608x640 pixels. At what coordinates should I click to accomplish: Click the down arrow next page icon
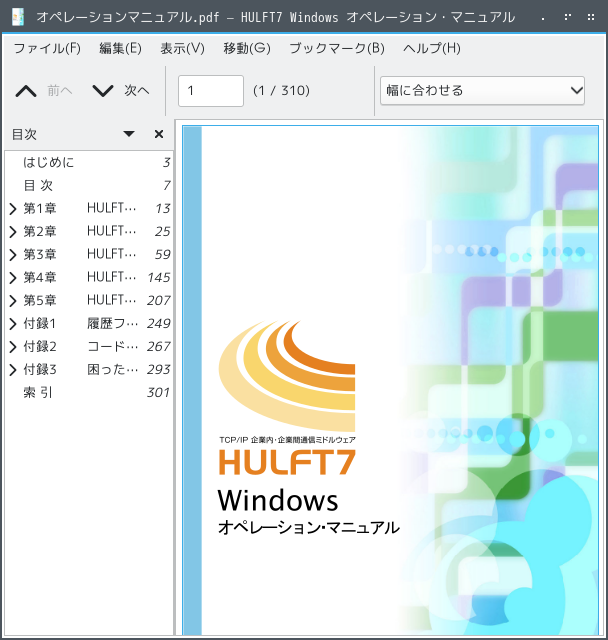click(103, 91)
